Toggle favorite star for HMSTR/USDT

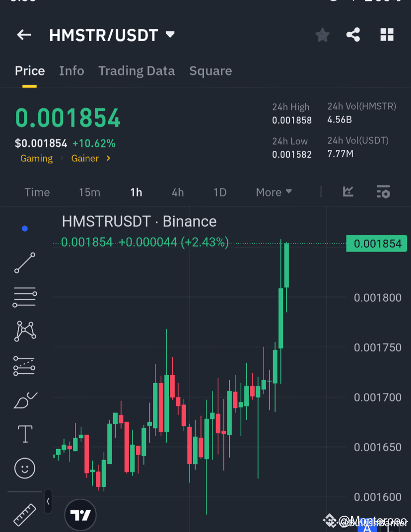tap(322, 35)
